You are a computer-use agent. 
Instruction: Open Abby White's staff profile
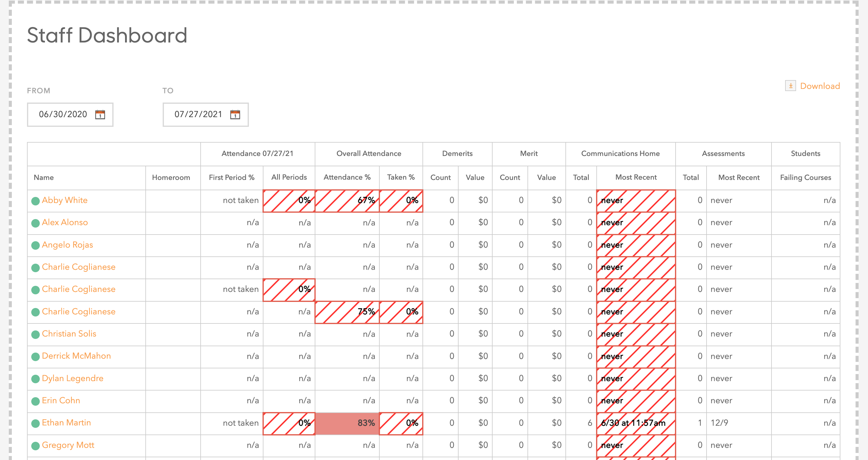[65, 200]
